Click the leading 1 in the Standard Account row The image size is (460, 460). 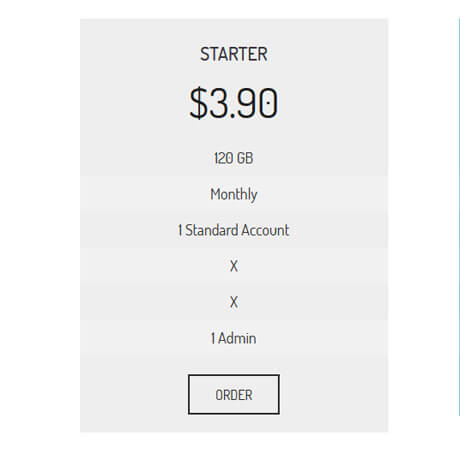point(180,230)
